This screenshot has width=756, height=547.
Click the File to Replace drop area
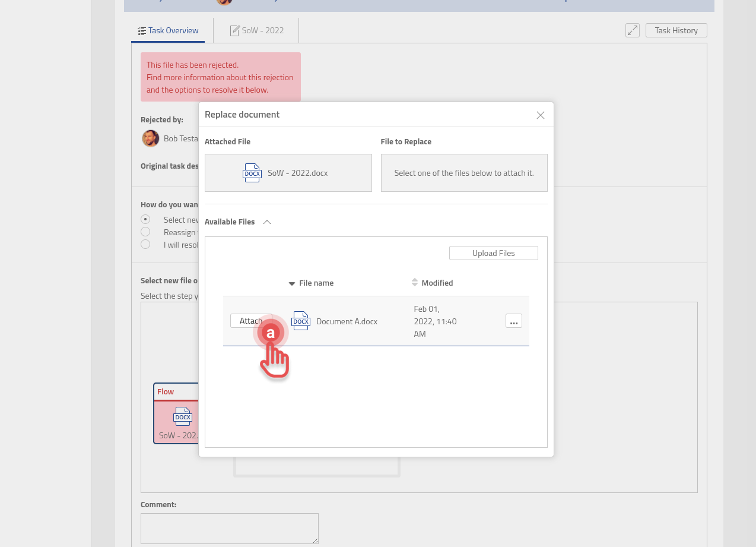463,173
